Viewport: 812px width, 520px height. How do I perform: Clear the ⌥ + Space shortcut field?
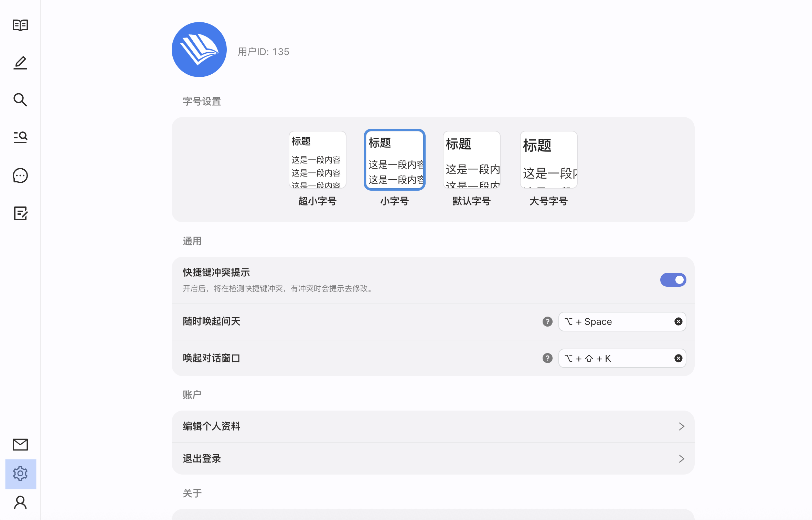(x=678, y=321)
